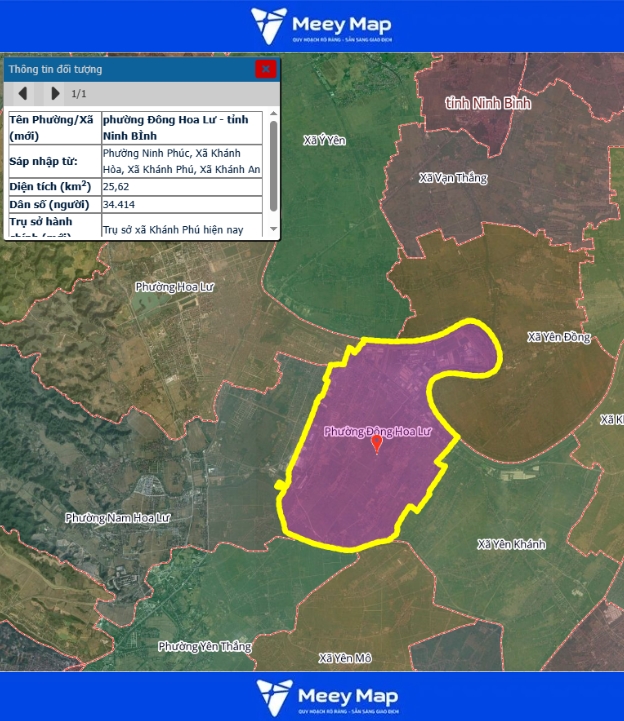Screen dimensions: 624x721
Task: Click Xã Vạn Thắng region label
Action: coord(453,178)
